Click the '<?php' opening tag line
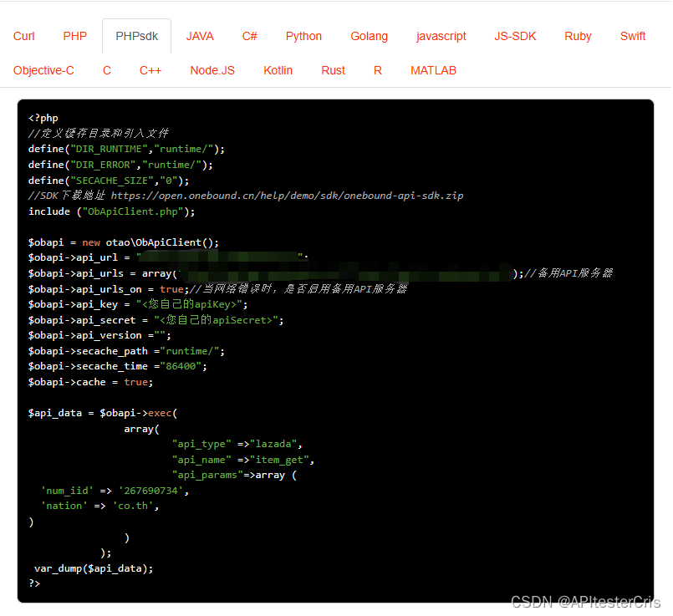 point(43,118)
